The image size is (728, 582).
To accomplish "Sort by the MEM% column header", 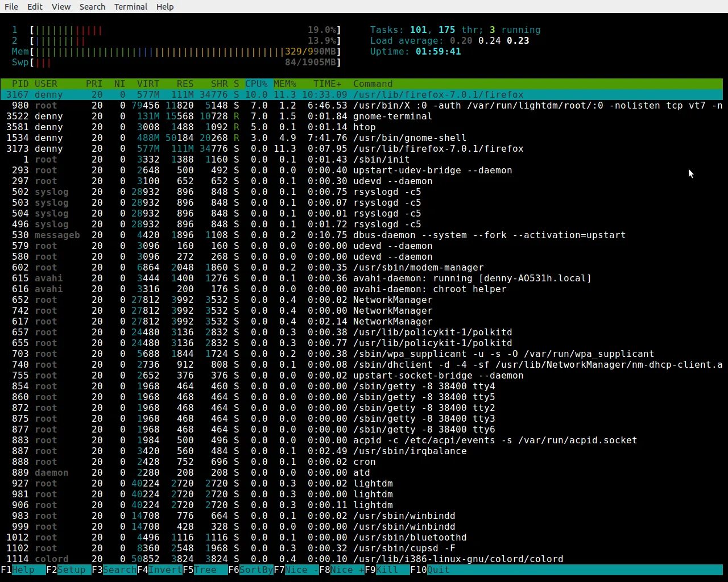I will [x=285, y=84].
